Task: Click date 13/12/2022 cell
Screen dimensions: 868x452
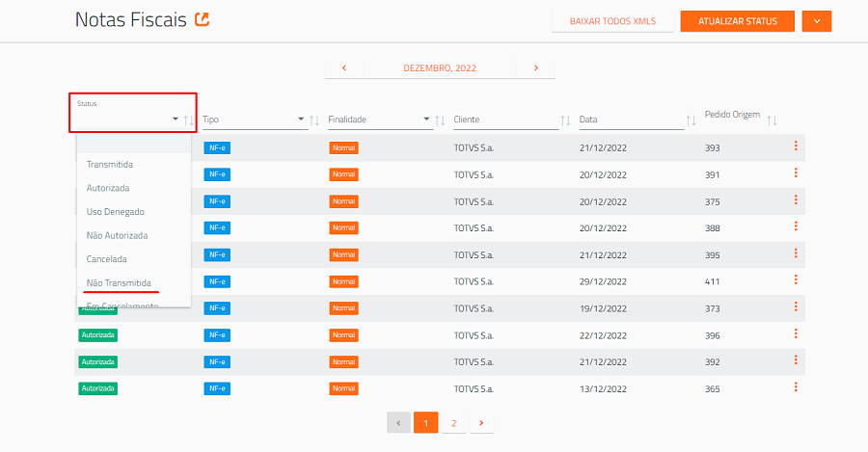Action: (x=603, y=389)
